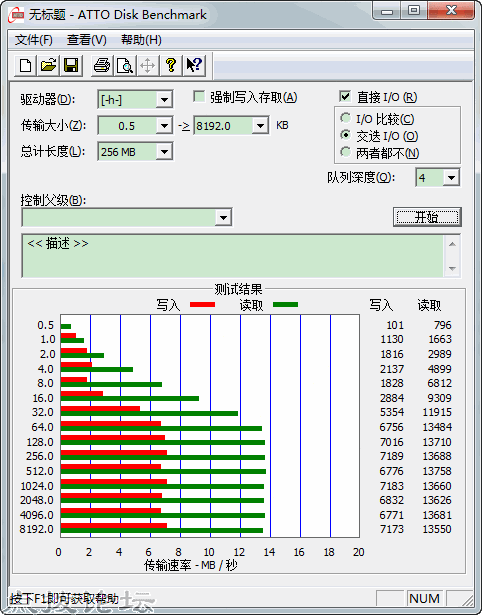482x615 pixels.
Task: Click the 256.0 row write value 7189
Action: point(392,456)
